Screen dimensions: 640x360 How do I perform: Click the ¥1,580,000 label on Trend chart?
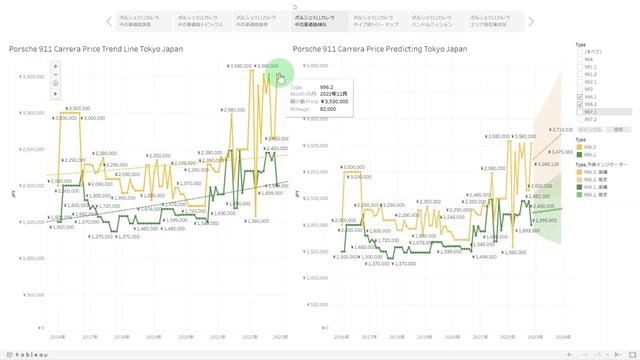click(x=257, y=221)
